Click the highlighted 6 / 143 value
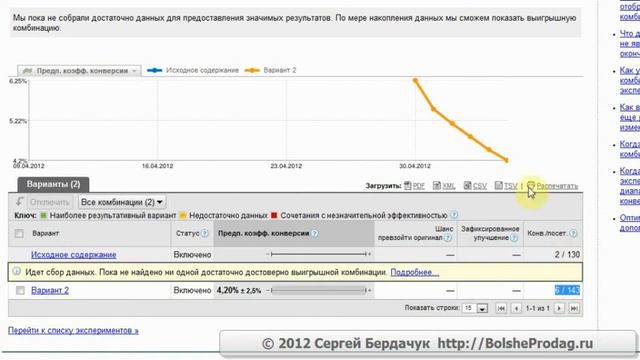This screenshot has height=360, width=640. click(567, 290)
